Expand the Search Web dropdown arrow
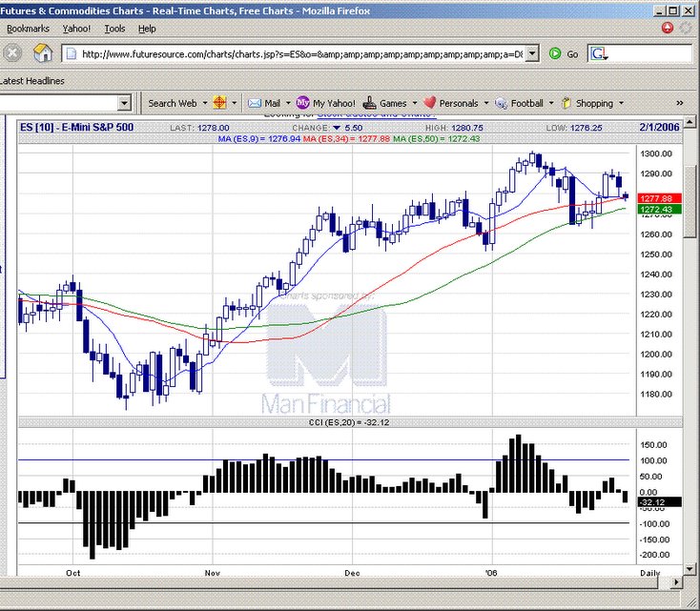 click(205, 103)
